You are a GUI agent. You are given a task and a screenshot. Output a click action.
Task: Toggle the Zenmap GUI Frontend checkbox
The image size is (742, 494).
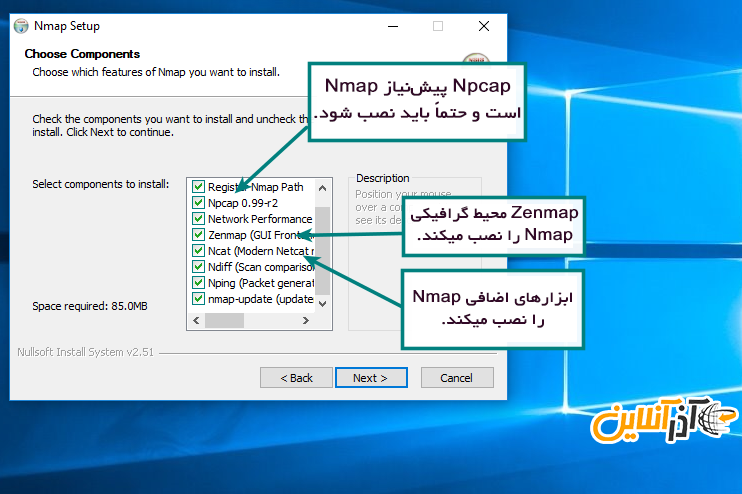(198, 235)
